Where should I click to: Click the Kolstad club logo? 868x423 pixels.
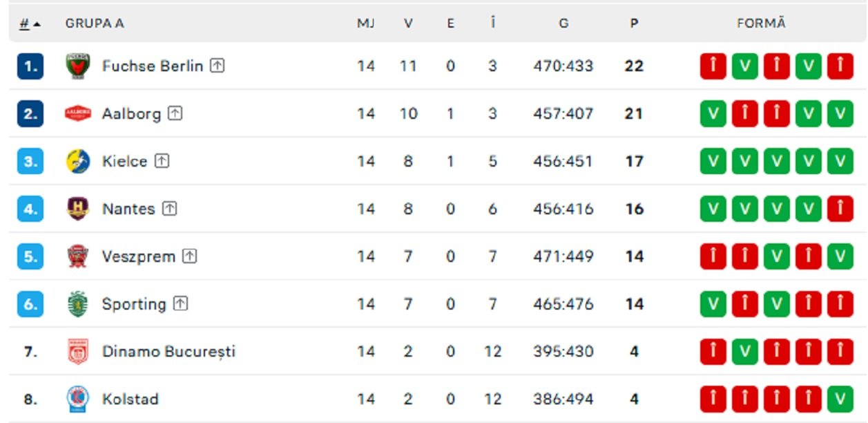77,399
